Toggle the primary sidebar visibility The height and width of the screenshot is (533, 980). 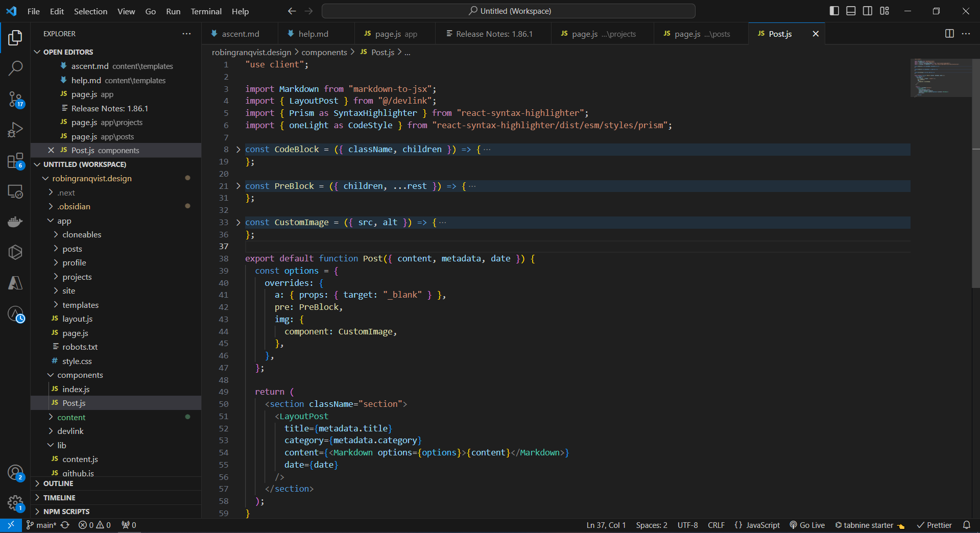[834, 10]
